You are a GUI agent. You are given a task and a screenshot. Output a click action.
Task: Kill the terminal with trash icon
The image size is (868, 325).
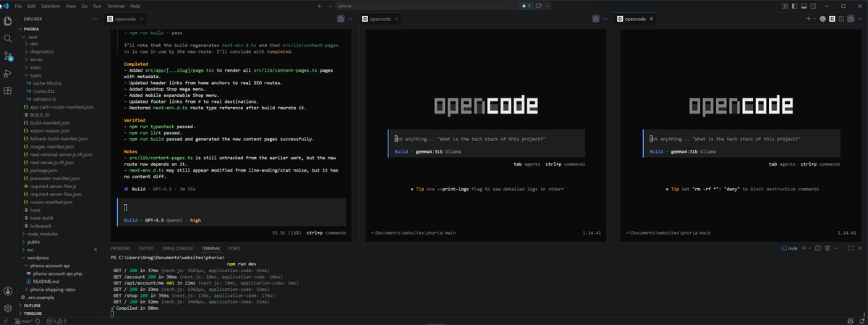click(x=827, y=248)
